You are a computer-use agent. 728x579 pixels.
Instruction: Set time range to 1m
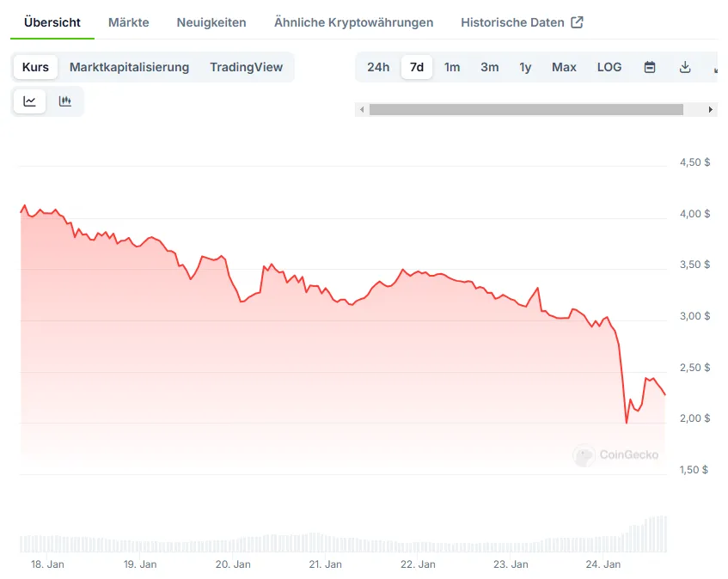point(452,67)
